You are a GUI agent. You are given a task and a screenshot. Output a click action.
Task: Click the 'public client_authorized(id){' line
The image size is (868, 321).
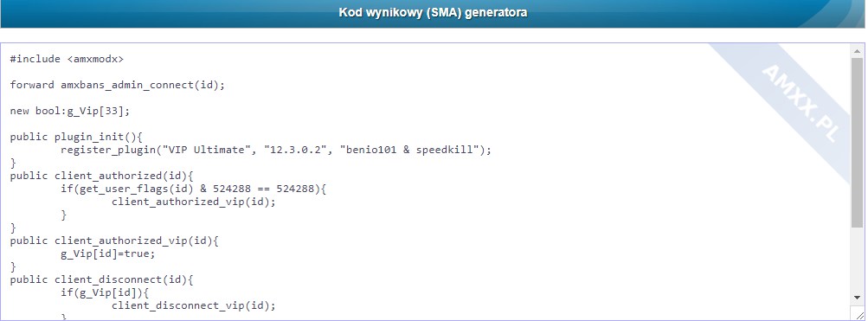pyautogui.click(x=101, y=176)
